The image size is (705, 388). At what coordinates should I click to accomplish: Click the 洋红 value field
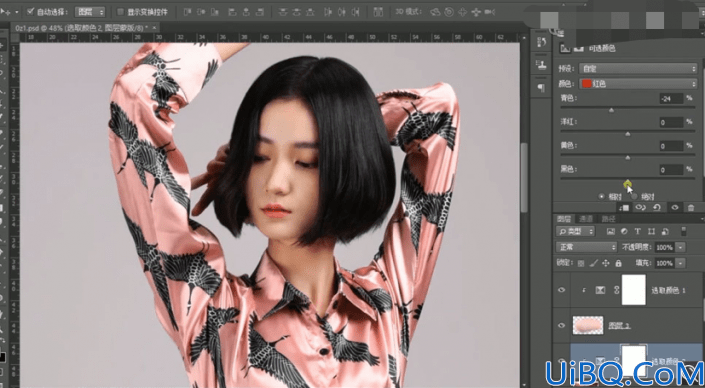[x=671, y=122]
